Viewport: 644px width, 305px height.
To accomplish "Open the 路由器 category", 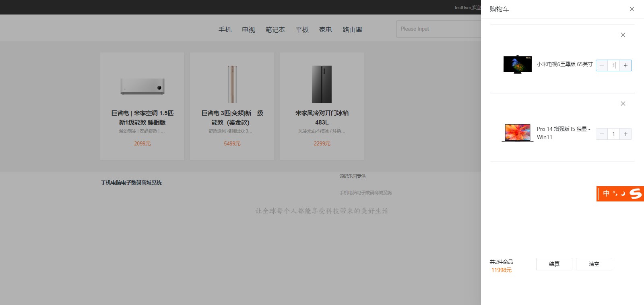I will coord(352,29).
